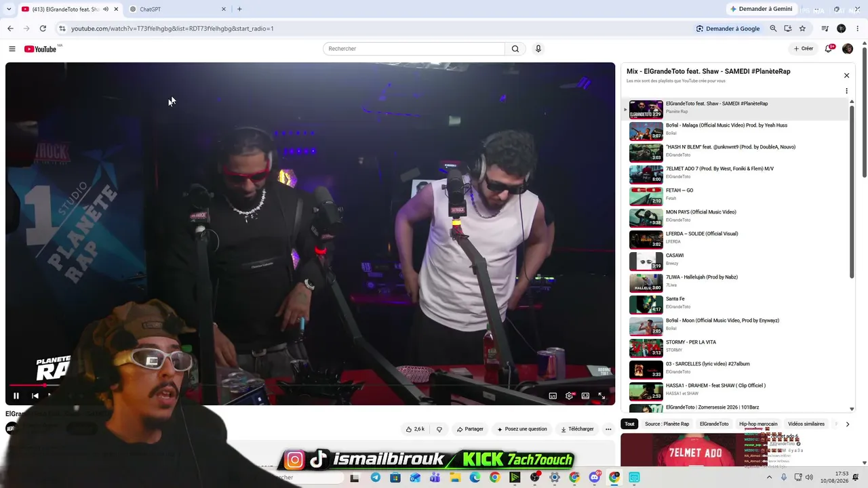Select the ElGrandeToto filter chip
This screenshot has height=488, width=868.
click(x=714, y=424)
